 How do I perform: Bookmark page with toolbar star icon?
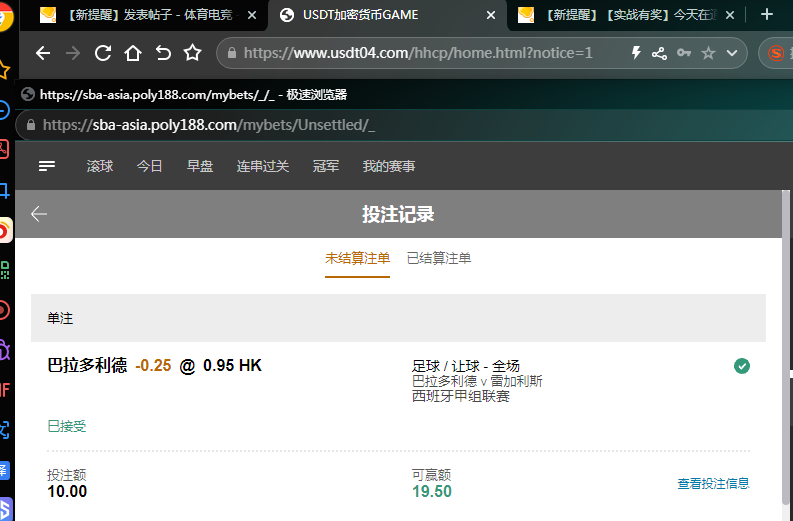[193, 53]
